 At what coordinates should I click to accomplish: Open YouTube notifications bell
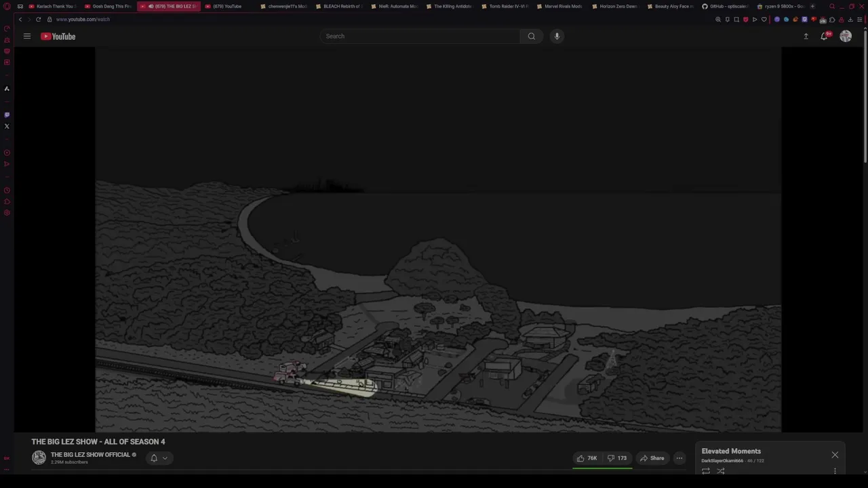[x=825, y=36]
